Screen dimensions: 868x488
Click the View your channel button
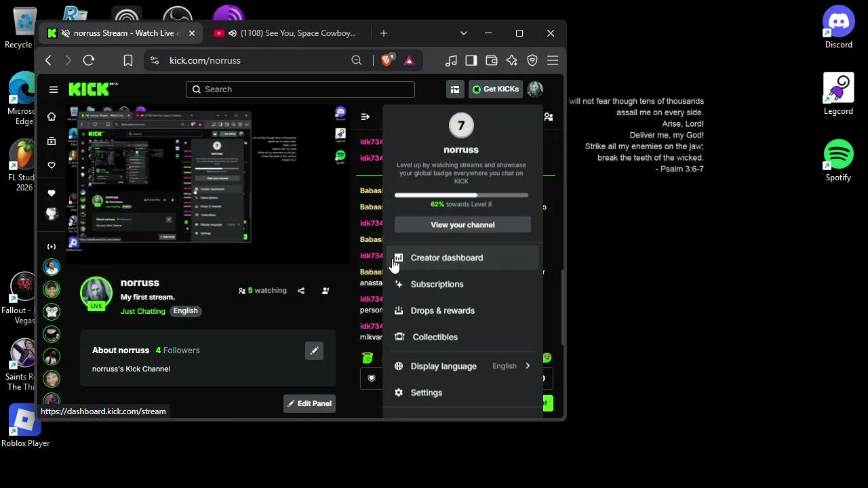(x=462, y=225)
